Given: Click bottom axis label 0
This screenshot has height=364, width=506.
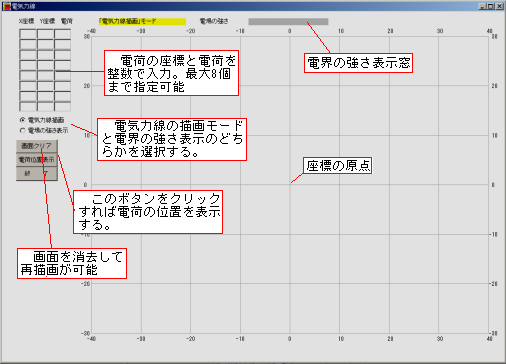Looking at the screenshot, I should (x=289, y=339).
